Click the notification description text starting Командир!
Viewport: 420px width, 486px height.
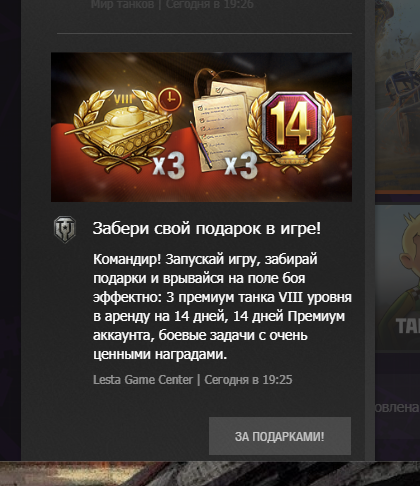point(222,306)
